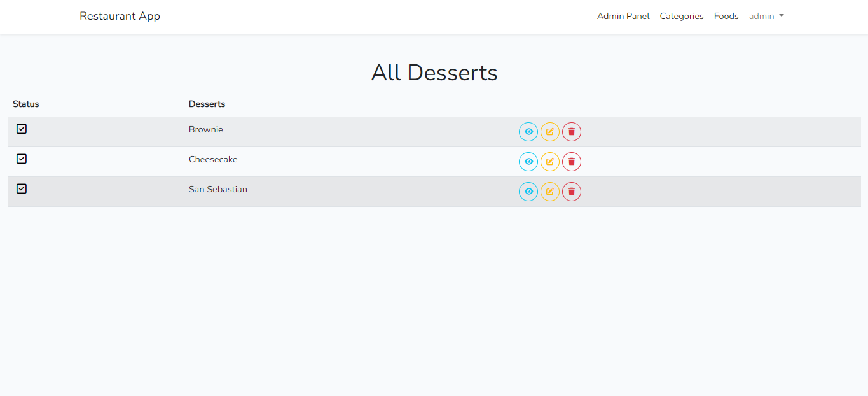Click the delete icon for Cheesecake
This screenshot has height=396, width=868.
click(572, 162)
